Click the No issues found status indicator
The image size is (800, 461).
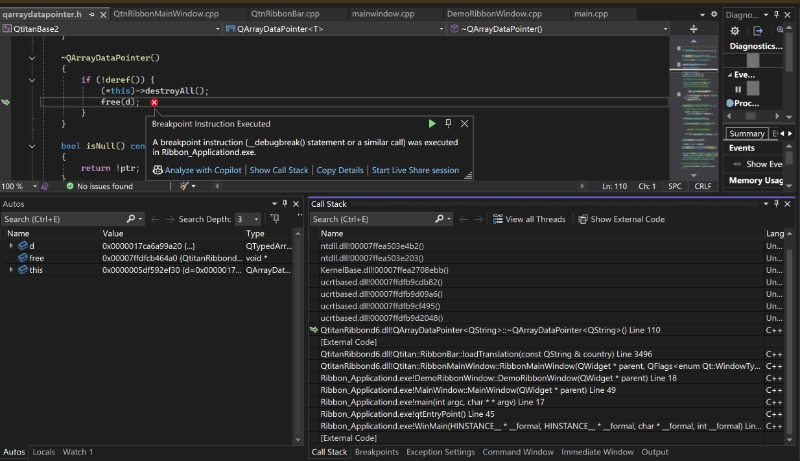point(99,187)
